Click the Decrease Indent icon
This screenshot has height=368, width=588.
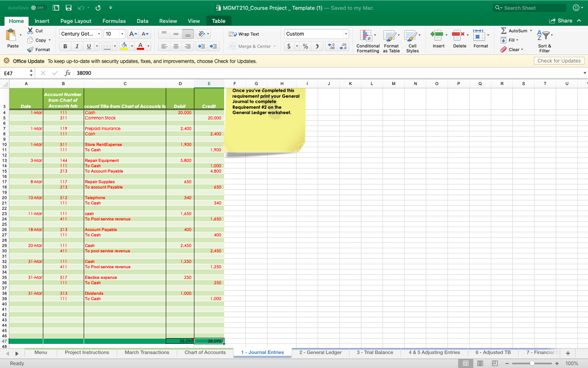[202, 46]
